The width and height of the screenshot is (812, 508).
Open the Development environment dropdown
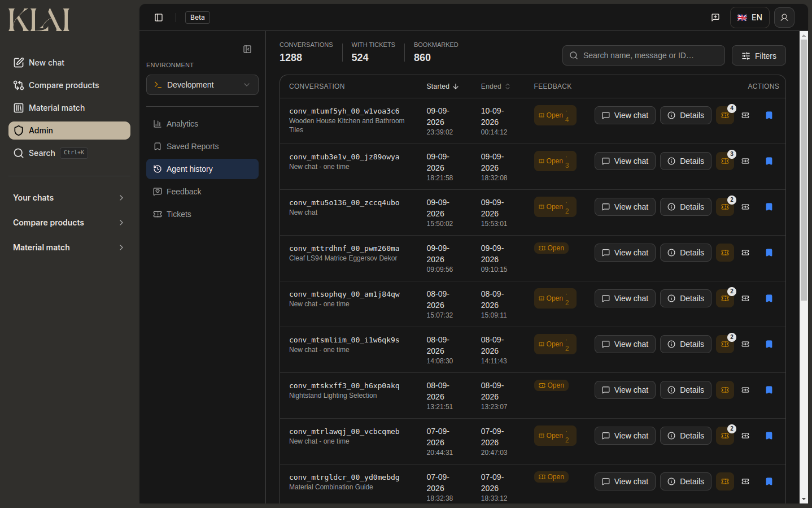coord(202,85)
